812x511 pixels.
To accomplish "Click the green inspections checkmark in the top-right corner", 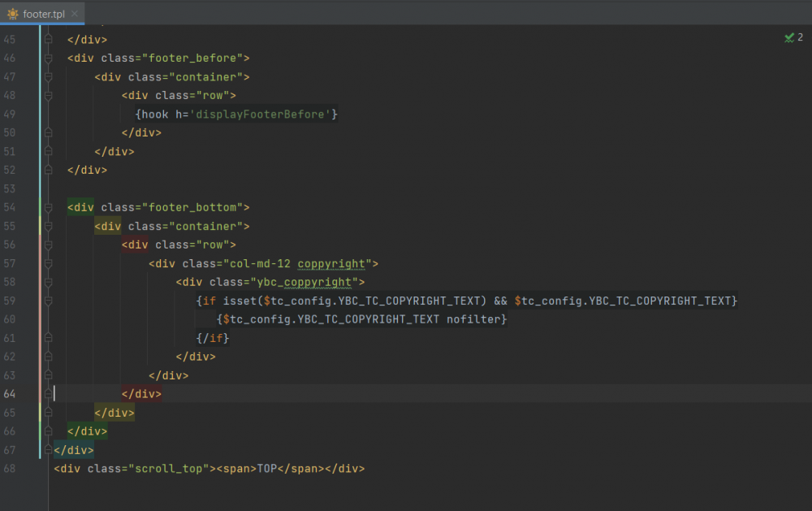I will click(x=788, y=37).
